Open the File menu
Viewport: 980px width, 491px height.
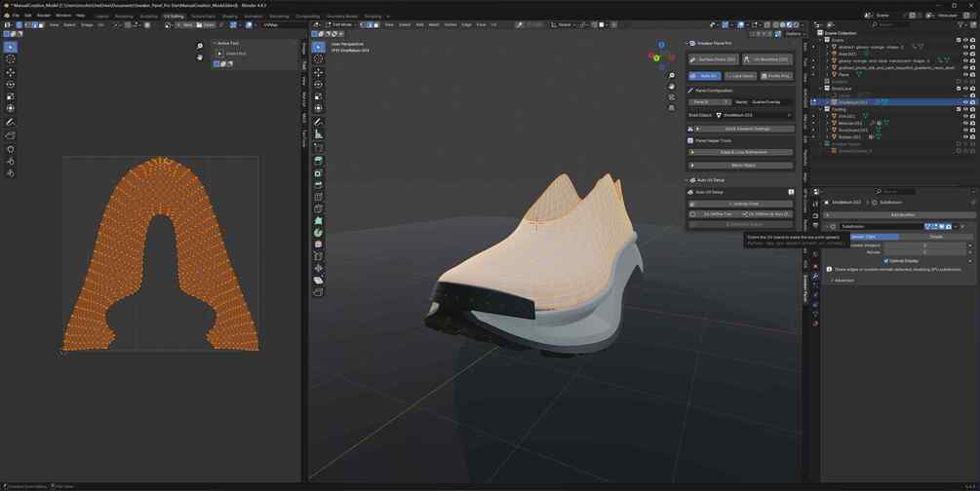tap(17, 16)
